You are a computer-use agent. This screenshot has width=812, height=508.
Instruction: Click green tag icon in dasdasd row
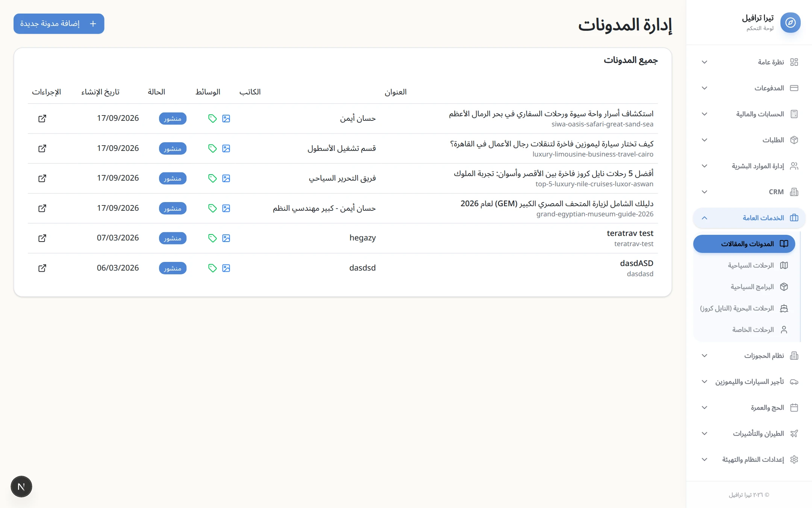coord(212,268)
